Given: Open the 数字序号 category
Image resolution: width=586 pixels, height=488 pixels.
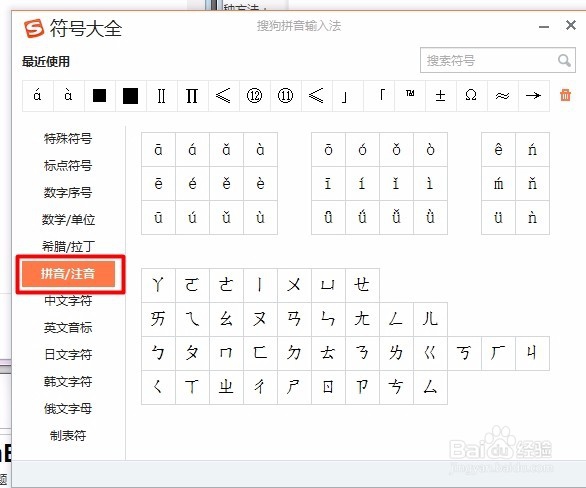Looking at the screenshot, I should tap(68, 192).
